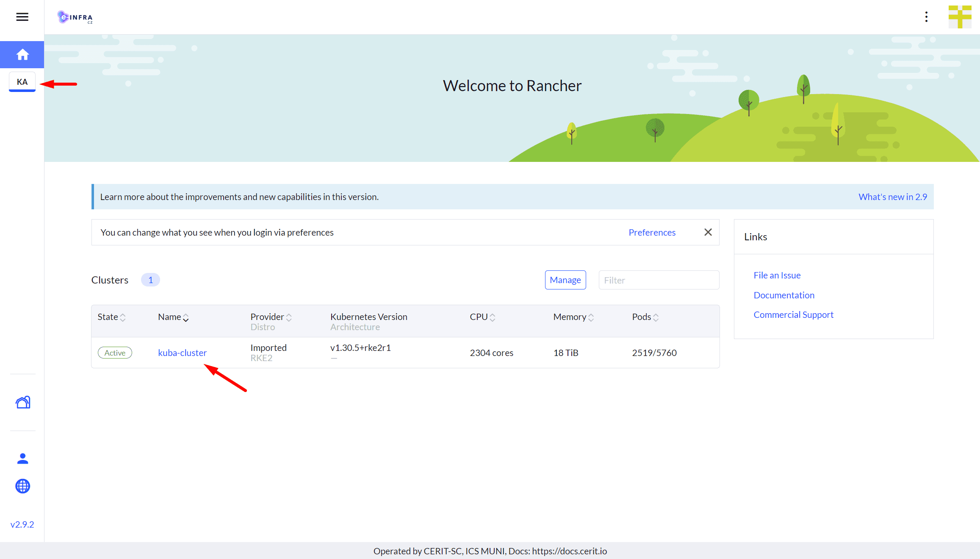
Task: Sort clusters by Memory column
Action: coord(573,317)
